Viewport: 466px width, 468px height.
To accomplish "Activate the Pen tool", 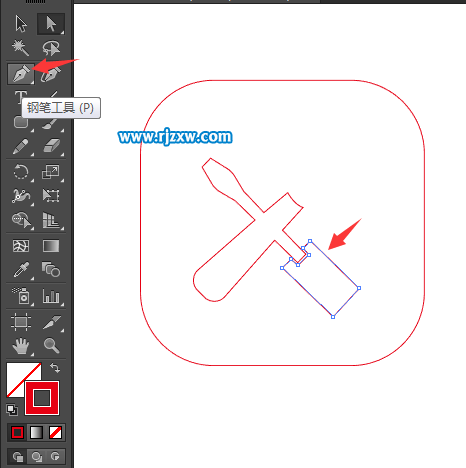I will (x=21, y=73).
